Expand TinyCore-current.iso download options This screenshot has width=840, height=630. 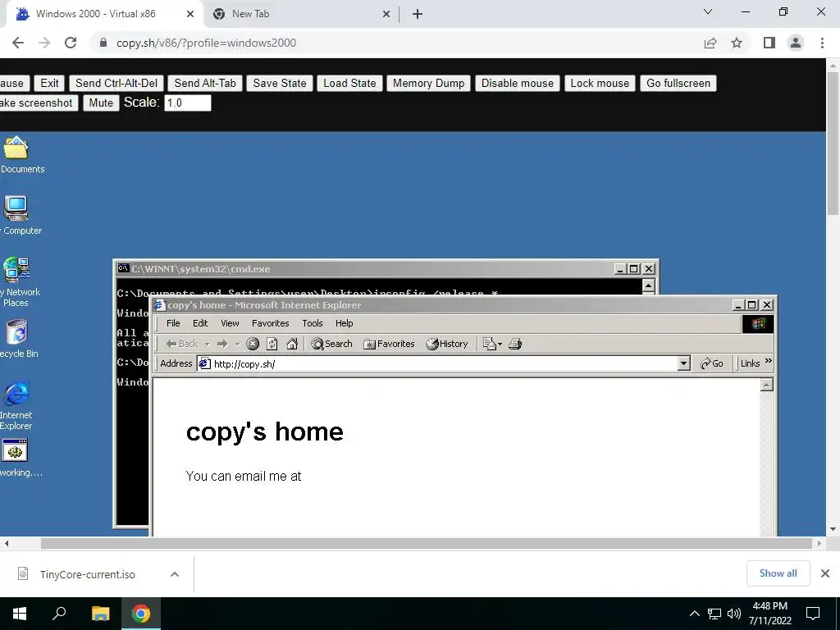[175, 574]
